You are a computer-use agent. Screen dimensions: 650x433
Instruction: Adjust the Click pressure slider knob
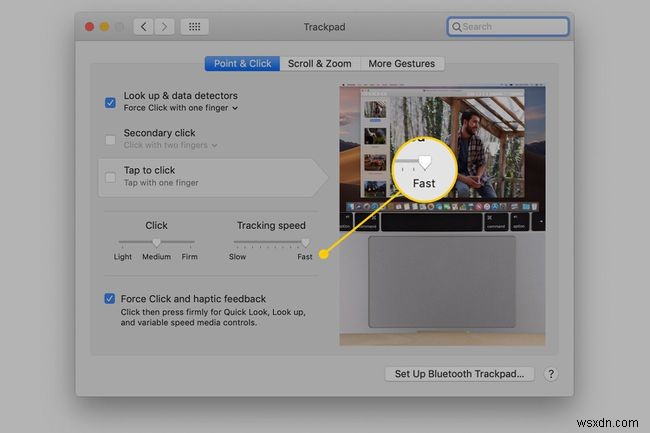(x=156, y=242)
